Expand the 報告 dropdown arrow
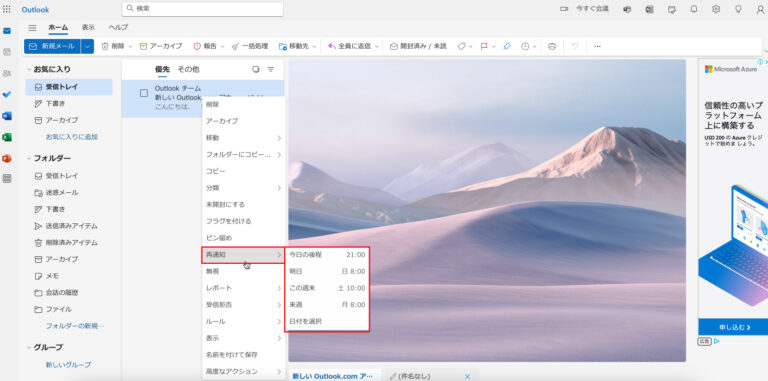 pyautogui.click(x=222, y=47)
